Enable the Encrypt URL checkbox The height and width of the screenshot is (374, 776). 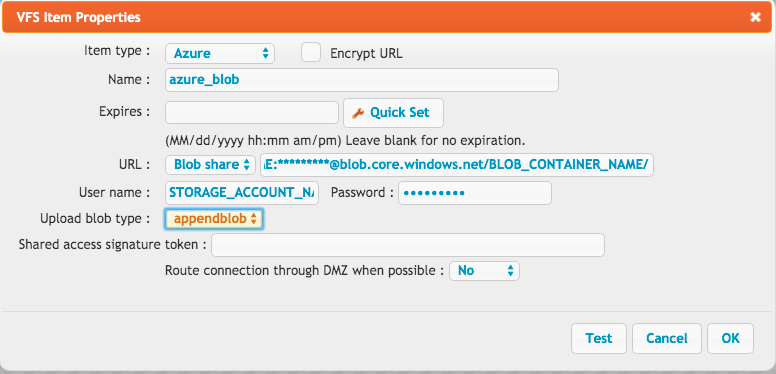point(311,52)
